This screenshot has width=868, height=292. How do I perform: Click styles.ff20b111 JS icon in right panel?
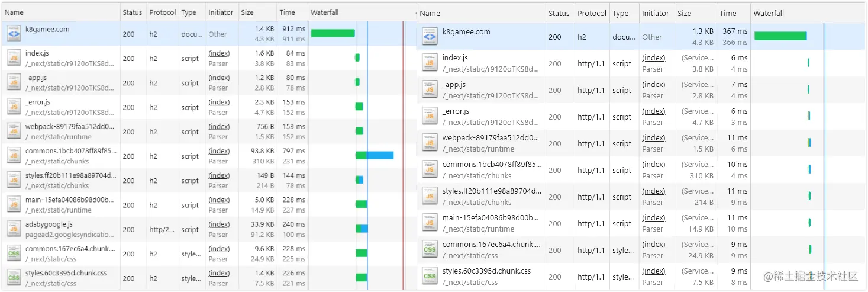430,197
